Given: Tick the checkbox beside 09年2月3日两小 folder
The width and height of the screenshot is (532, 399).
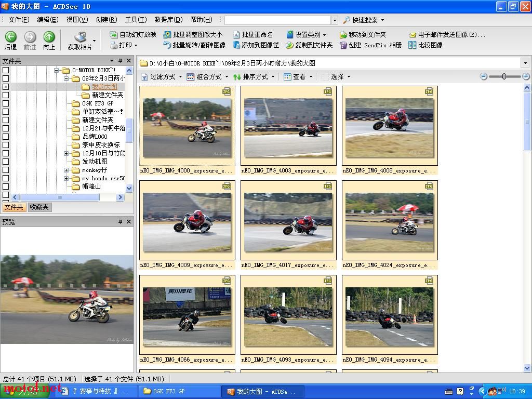Looking at the screenshot, I should coord(6,78).
